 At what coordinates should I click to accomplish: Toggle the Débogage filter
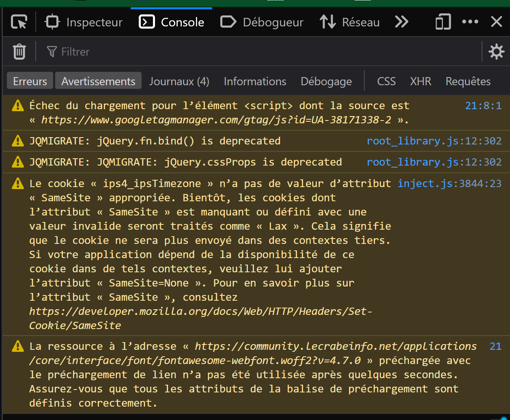pyautogui.click(x=326, y=81)
